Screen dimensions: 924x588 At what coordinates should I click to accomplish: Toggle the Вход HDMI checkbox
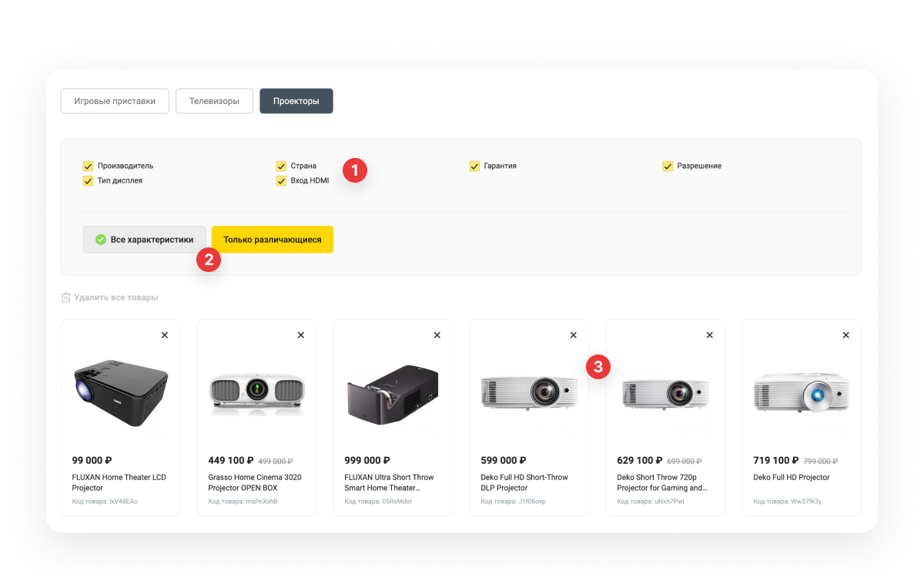point(281,180)
